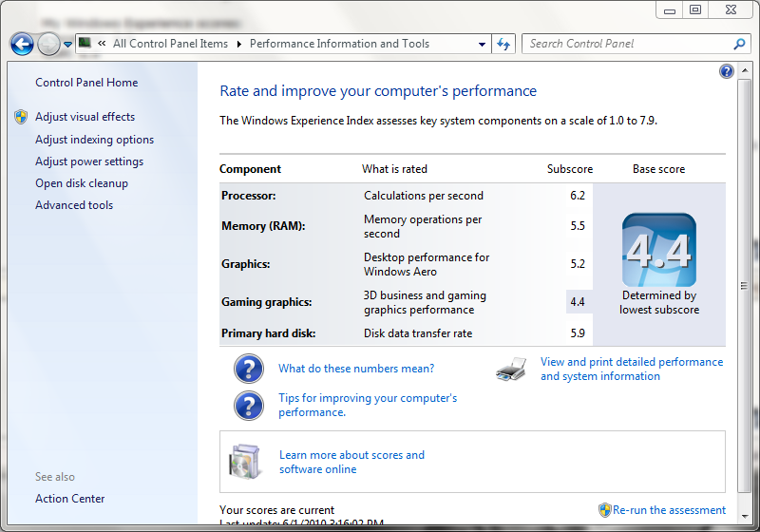Open Advanced tools
760x532 pixels.
(74, 205)
